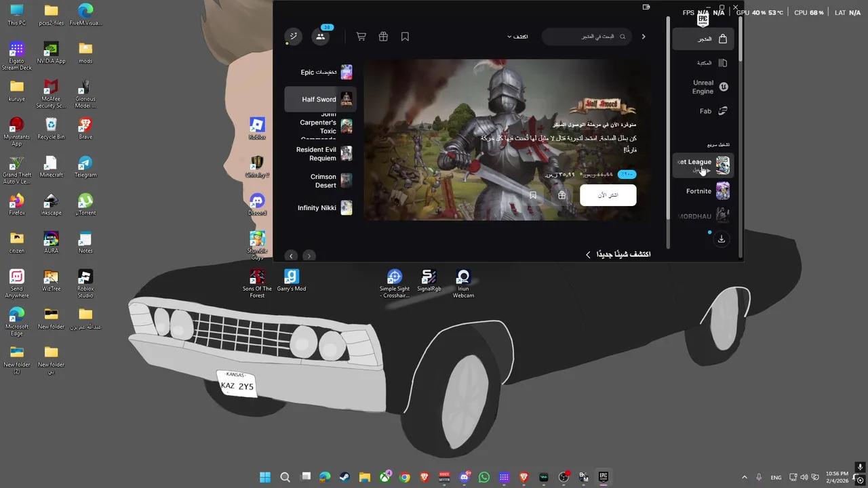Select the Simple Sight Crosshair desktop icon
The width and height of the screenshot is (868, 488).
click(395, 284)
